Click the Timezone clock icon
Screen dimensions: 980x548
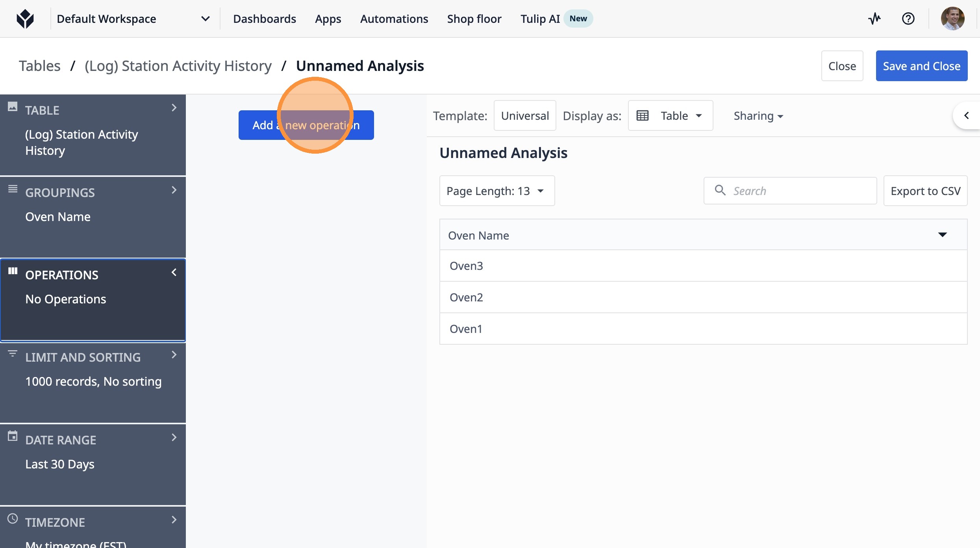click(x=13, y=518)
